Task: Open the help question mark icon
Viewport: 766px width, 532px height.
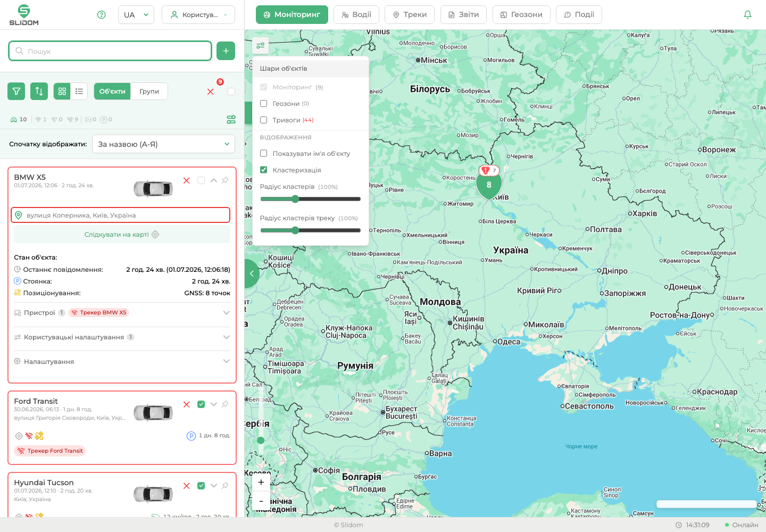Action: coord(101,15)
